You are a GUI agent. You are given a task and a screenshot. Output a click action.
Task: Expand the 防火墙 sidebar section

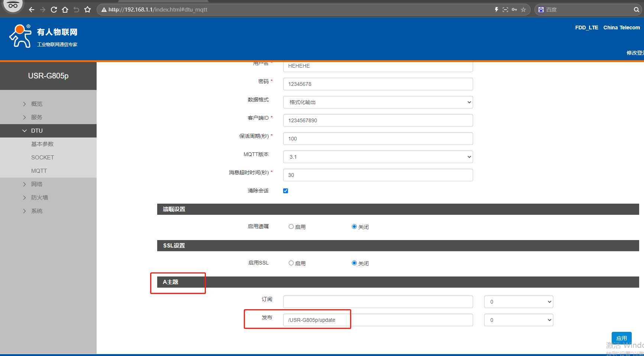(39, 198)
